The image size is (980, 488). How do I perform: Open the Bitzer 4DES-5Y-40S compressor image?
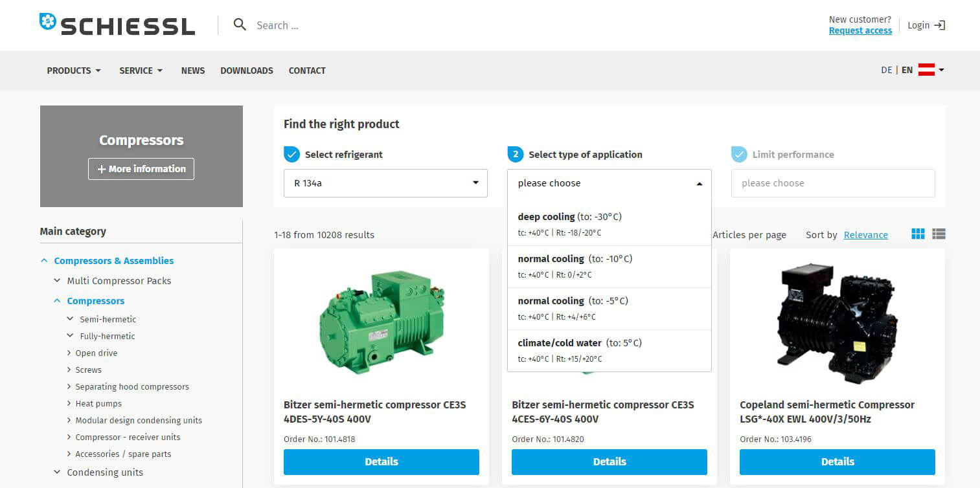(x=381, y=322)
